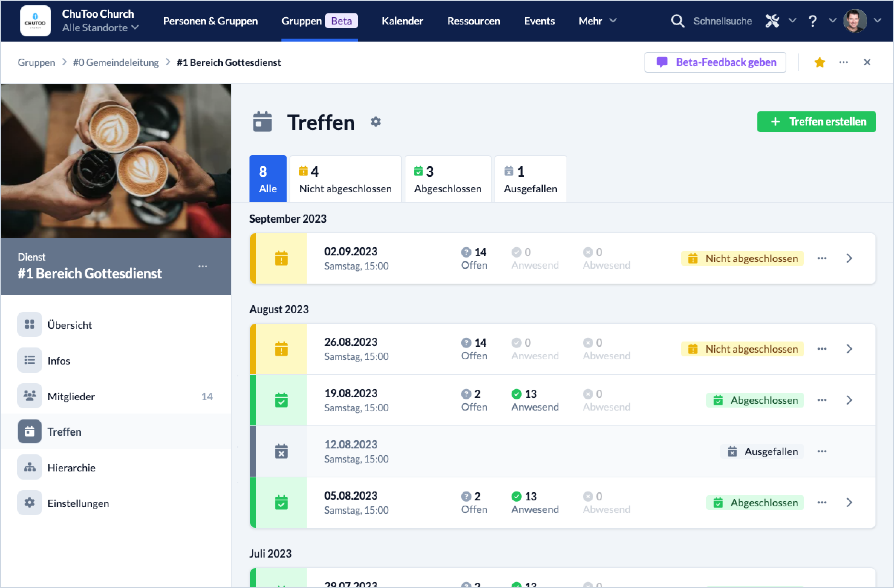894x588 pixels.
Task: Click the gear icon next to Treffen heading
Action: click(x=376, y=122)
